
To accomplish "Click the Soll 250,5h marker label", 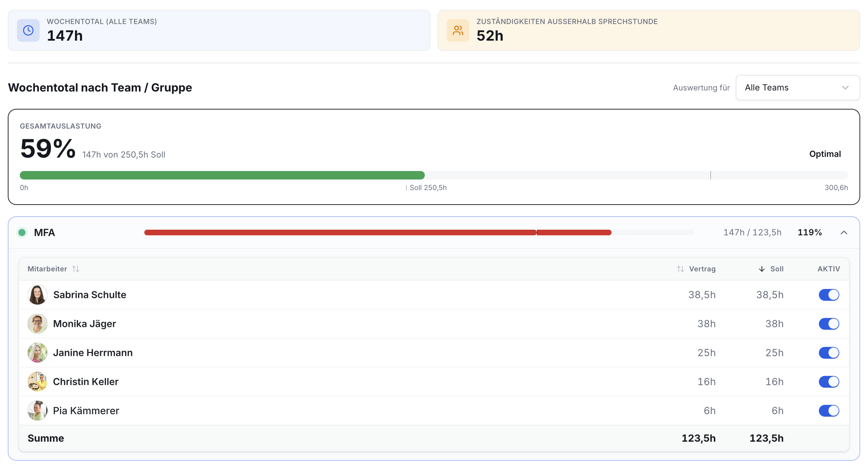I will [428, 188].
